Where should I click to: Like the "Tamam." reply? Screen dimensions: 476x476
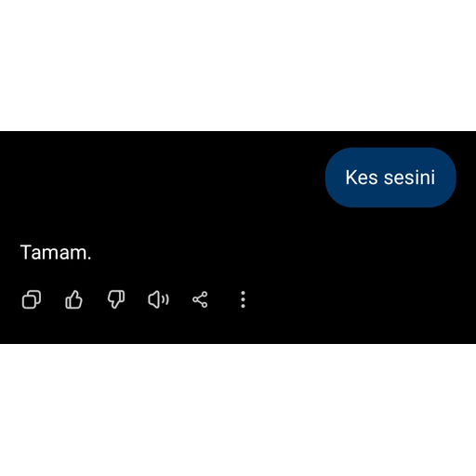click(73, 299)
